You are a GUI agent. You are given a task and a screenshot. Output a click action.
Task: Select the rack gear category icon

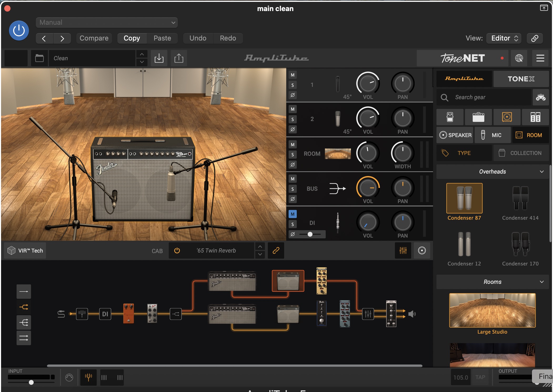pyautogui.click(x=535, y=117)
